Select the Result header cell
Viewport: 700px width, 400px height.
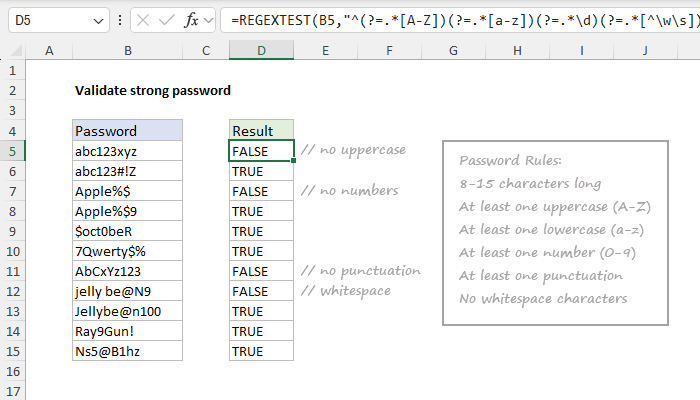[x=261, y=131]
